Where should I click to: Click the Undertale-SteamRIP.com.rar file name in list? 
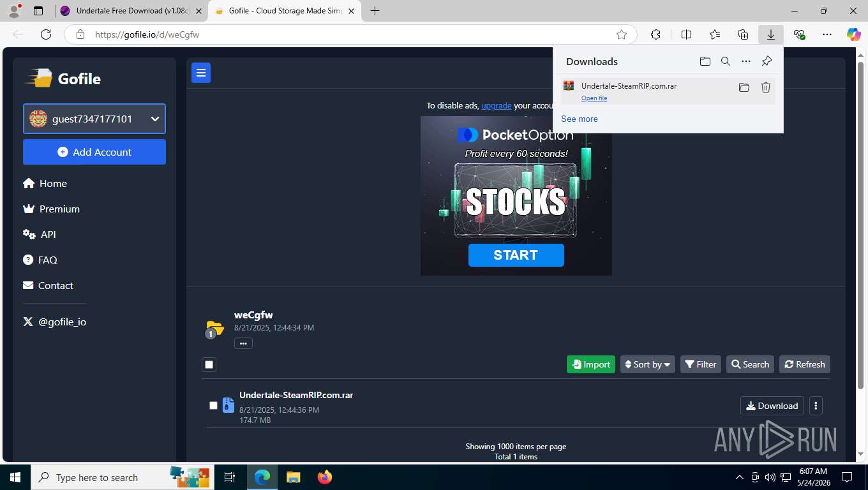pyautogui.click(x=296, y=395)
